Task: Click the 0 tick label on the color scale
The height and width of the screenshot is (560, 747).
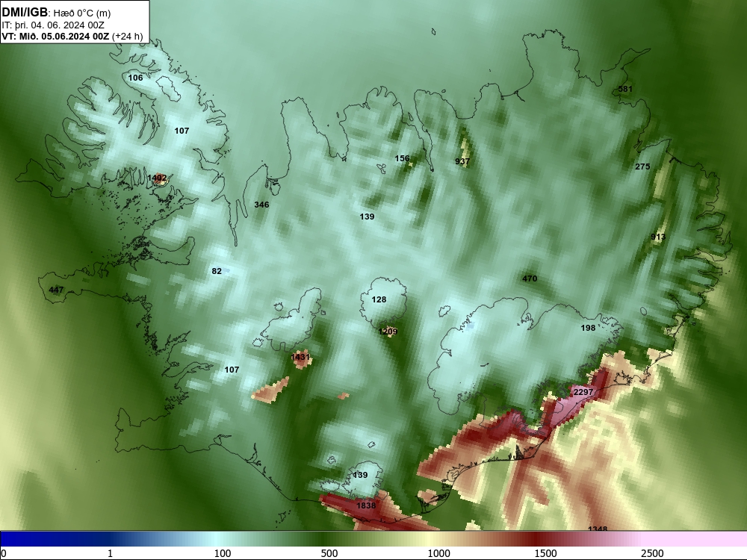Action: tap(4, 553)
